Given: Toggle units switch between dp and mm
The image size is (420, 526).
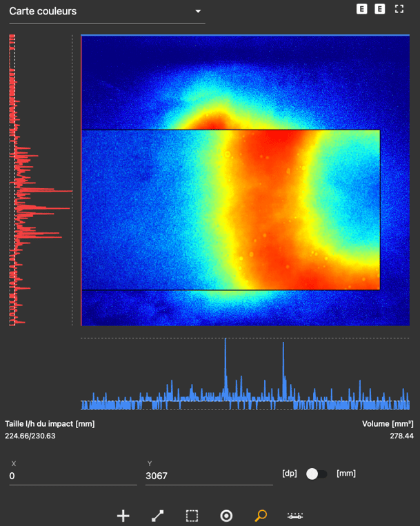Looking at the screenshot, I should 317,474.
